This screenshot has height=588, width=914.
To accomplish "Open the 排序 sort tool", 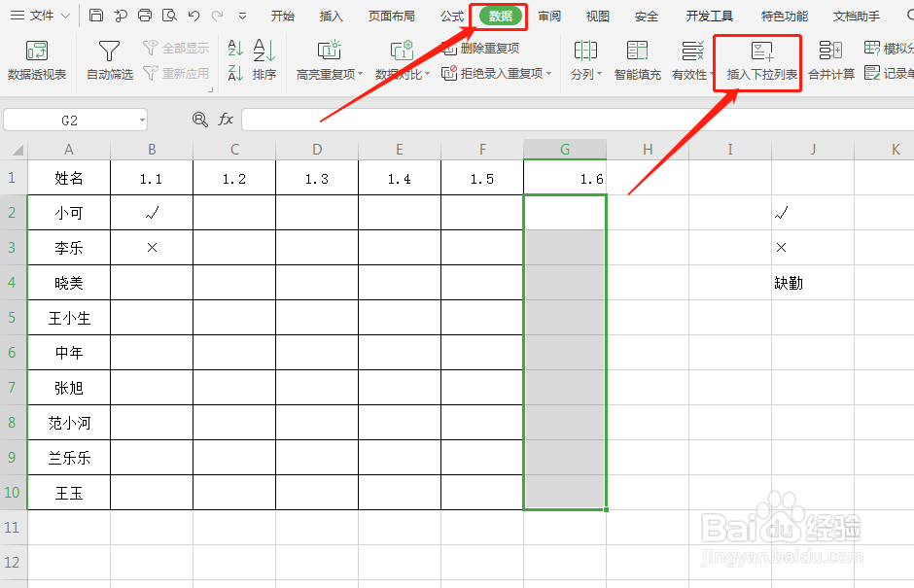I will pos(264,60).
